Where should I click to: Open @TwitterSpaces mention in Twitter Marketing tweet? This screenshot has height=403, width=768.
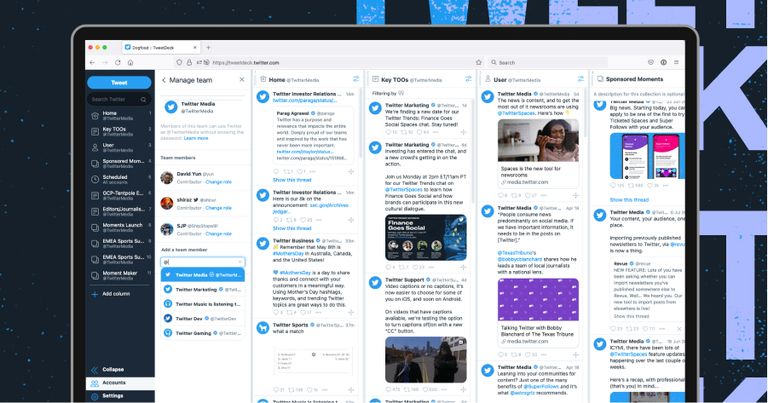click(404, 190)
